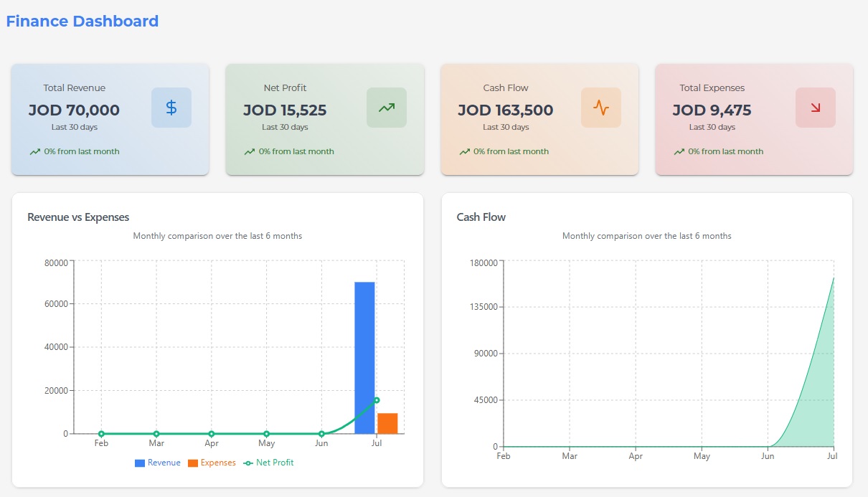Image resolution: width=868 pixels, height=497 pixels.
Task: Click the dollar icon on Total Revenue card
Action: 171,106
